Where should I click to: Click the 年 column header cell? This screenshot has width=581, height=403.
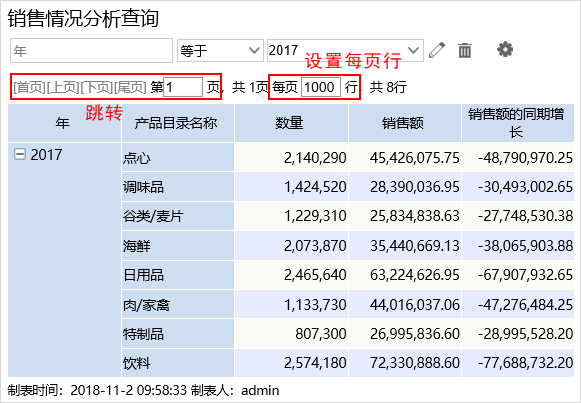tap(64, 123)
